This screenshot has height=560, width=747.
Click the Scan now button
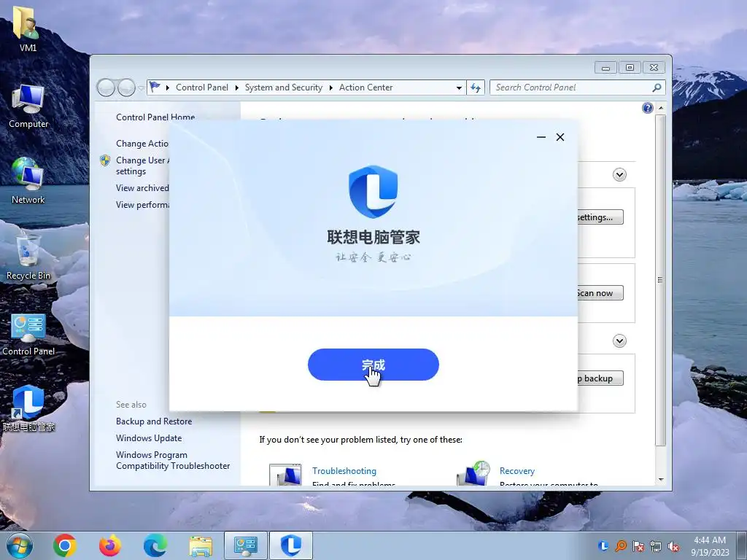point(600,293)
